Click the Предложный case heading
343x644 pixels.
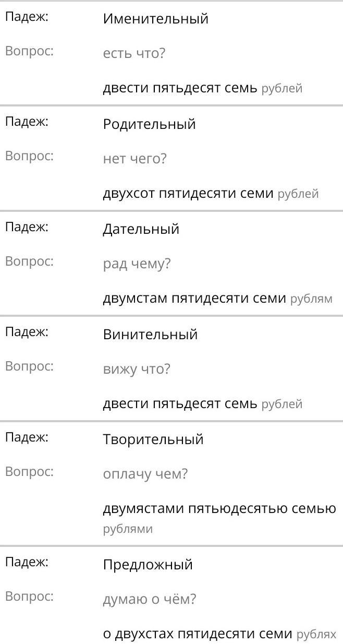pos(148,565)
